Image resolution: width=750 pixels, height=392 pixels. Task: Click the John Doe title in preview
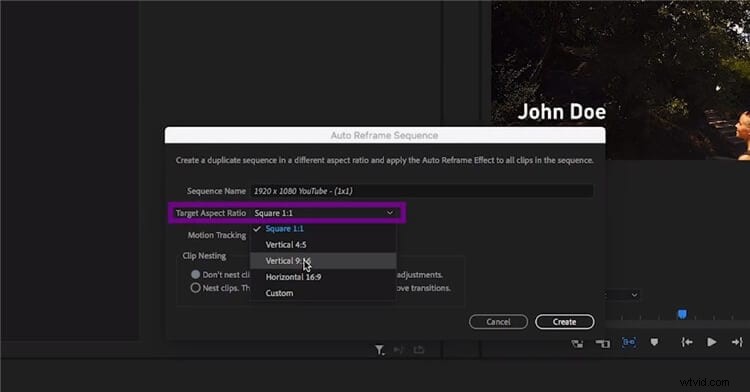pos(562,112)
